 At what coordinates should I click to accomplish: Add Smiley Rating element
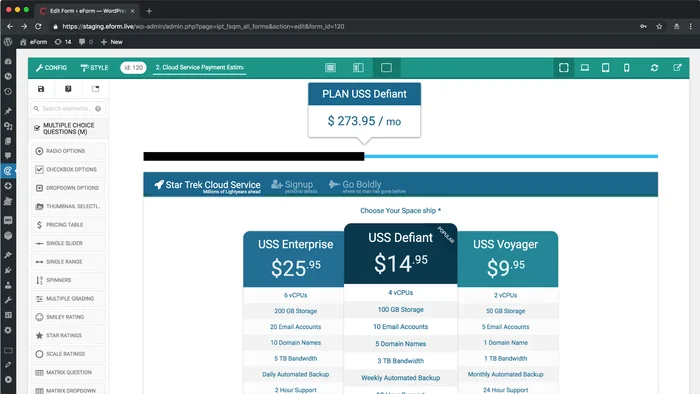(x=68, y=317)
